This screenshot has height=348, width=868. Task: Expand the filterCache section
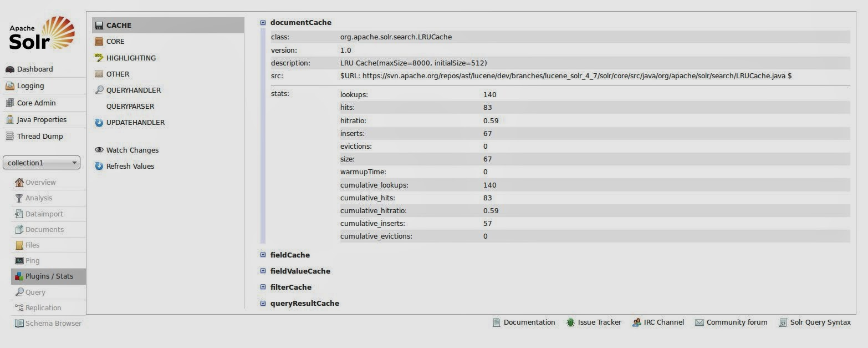click(x=263, y=287)
